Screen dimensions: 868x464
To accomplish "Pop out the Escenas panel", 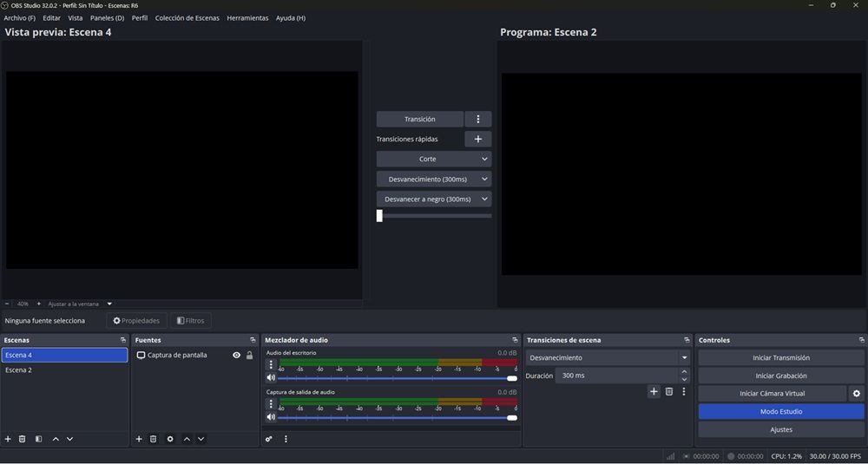I will point(123,340).
